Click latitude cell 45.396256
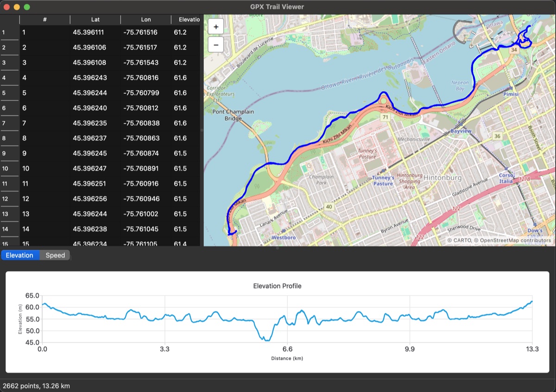Viewport: 556px width, 392px height. (95, 199)
